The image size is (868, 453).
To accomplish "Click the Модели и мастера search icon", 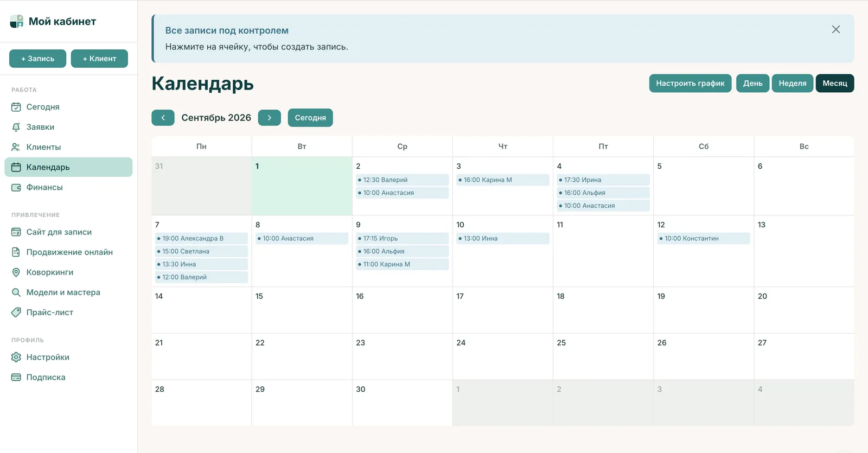I will coord(16,292).
